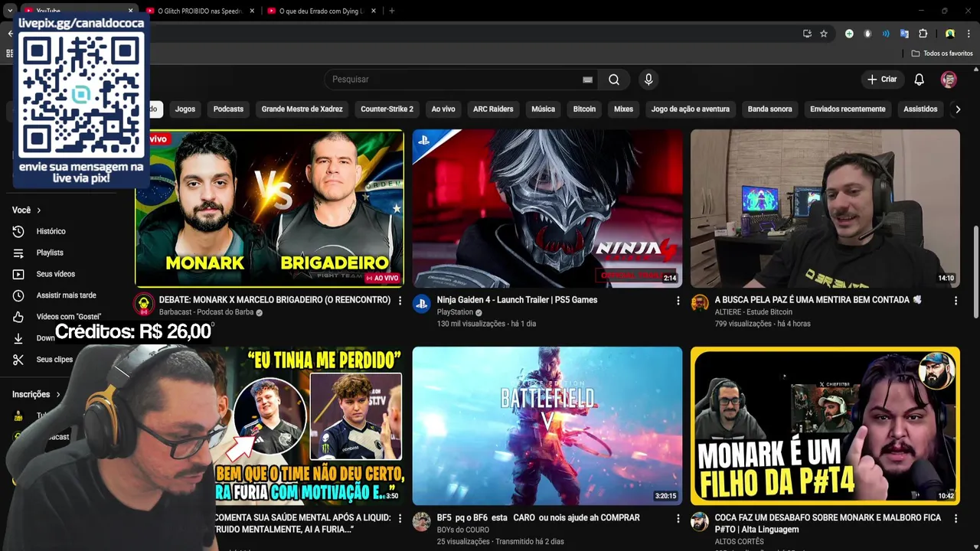This screenshot has height=551, width=980.
Task: Open 'Seus vídeos' in the sidebar
Action: (x=55, y=274)
